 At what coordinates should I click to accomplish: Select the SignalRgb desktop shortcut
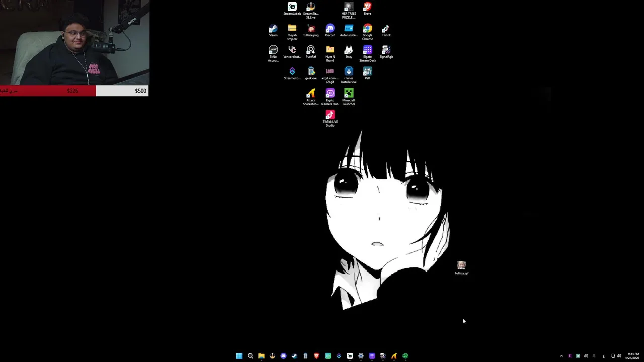pos(386,52)
